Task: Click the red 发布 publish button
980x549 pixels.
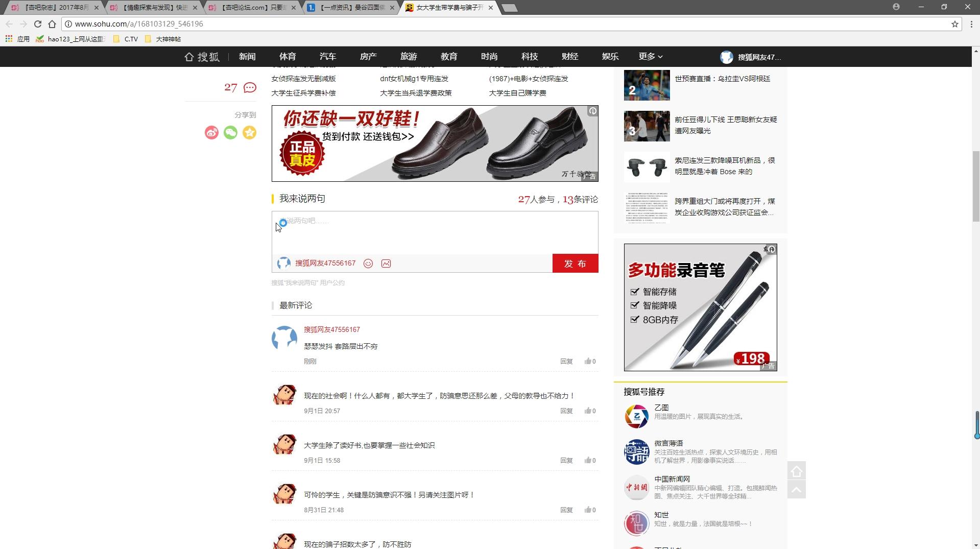Action: pyautogui.click(x=575, y=264)
